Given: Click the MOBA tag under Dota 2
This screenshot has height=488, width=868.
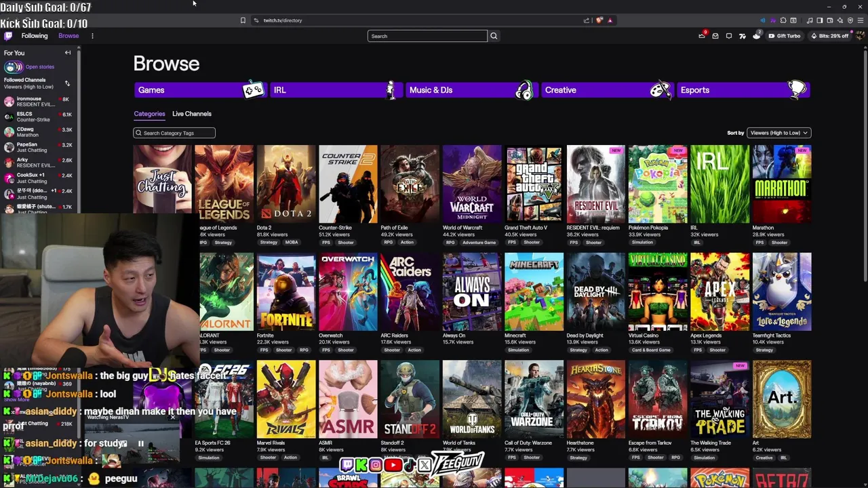Looking at the screenshot, I should 292,243.
